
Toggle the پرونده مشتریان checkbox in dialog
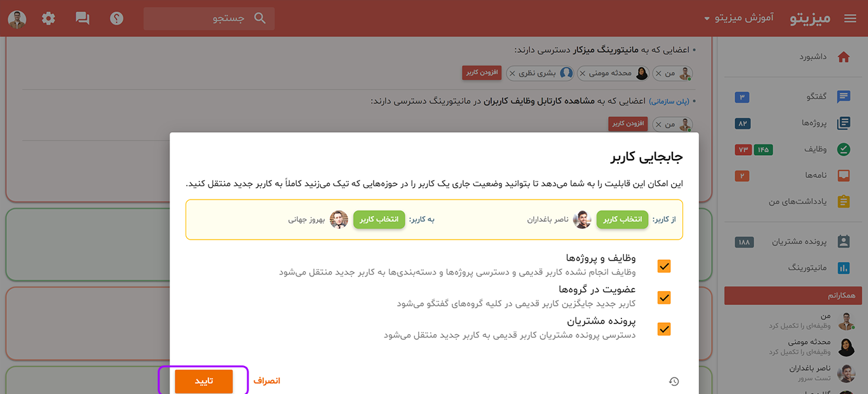tap(664, 329)
